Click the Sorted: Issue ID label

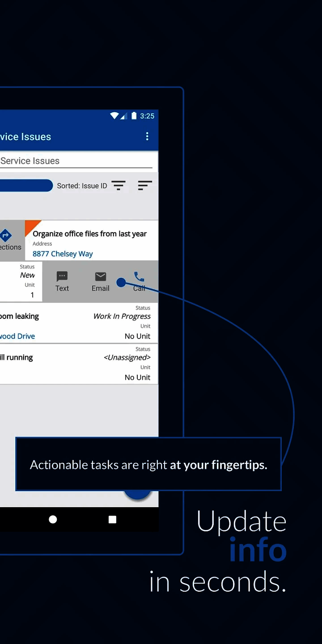click(x=82, y=186)
